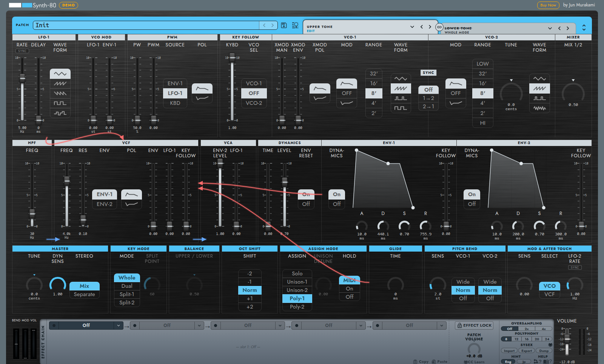The height and width of the screenshot is (364, 604).
Task: Switch ENV-2 dynamics to On
Action: point(472,194)
